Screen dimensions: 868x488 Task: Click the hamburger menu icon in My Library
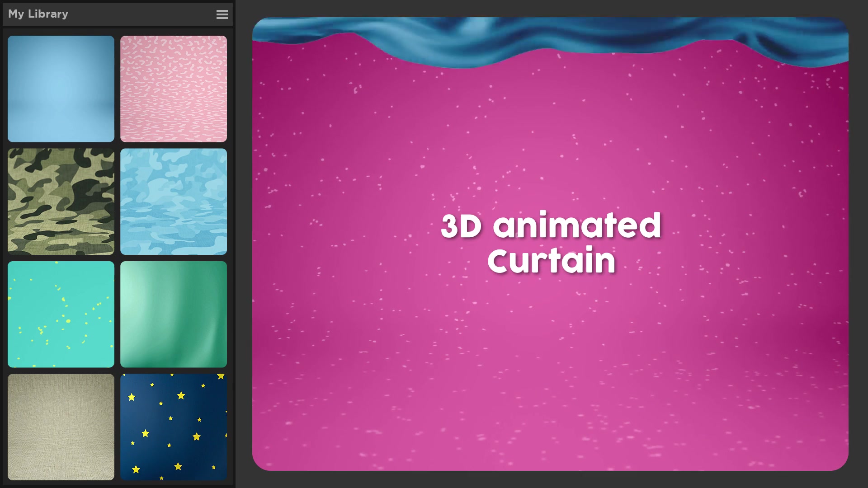tap(222, 14)
